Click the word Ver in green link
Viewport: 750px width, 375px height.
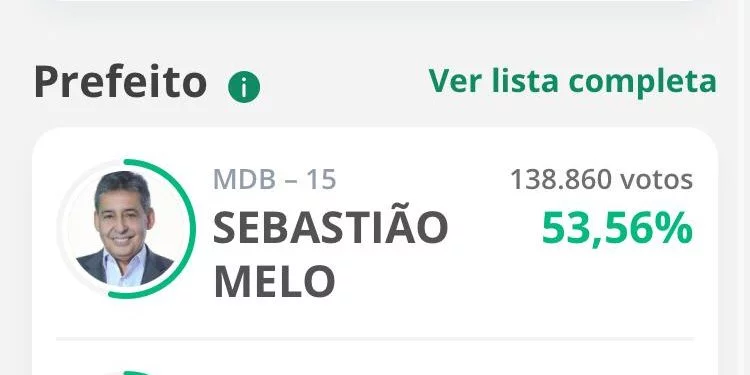[x=454, y=81]
